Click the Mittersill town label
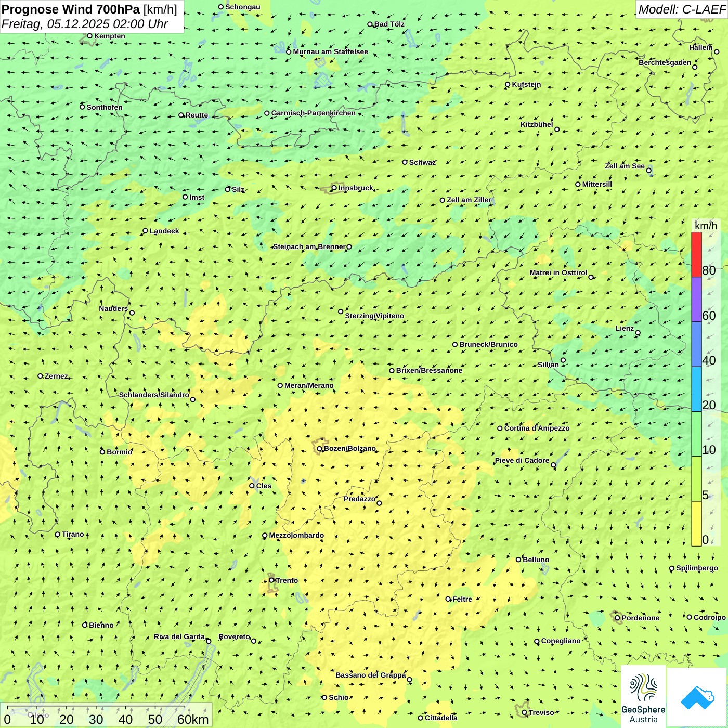The width and height of the screenshot is (728, 728). coord(597,184)
